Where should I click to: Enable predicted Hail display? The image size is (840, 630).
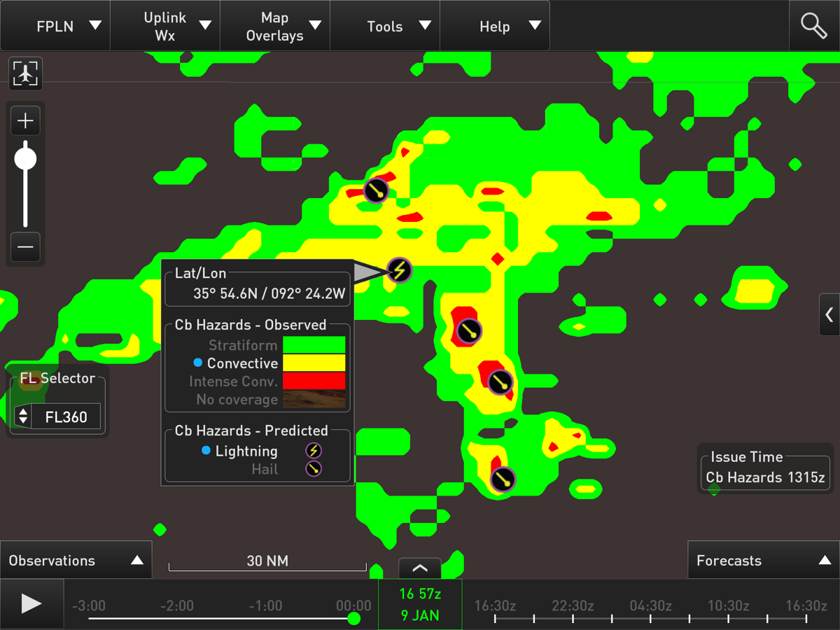pyautogui.click(x=265, y=469)
